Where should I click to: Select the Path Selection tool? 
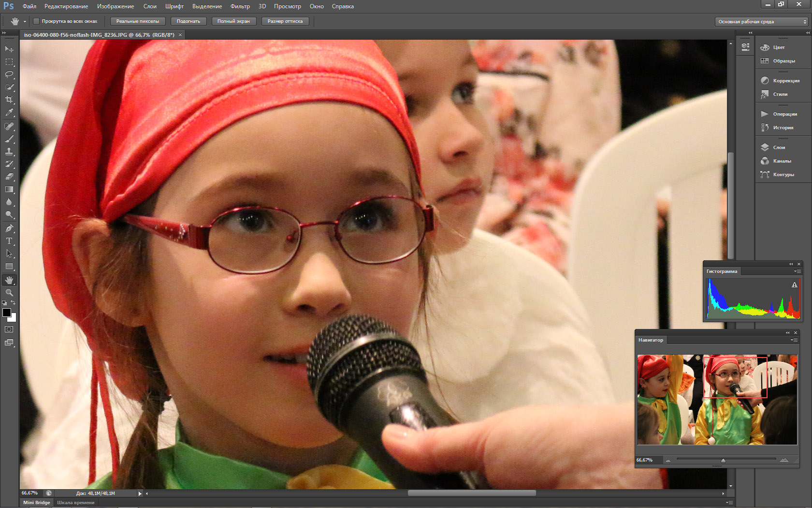point(9,254)
